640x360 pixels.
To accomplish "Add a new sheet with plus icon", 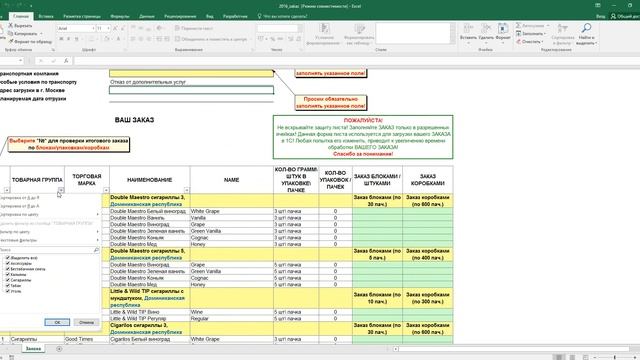I will tap(59, 349).
